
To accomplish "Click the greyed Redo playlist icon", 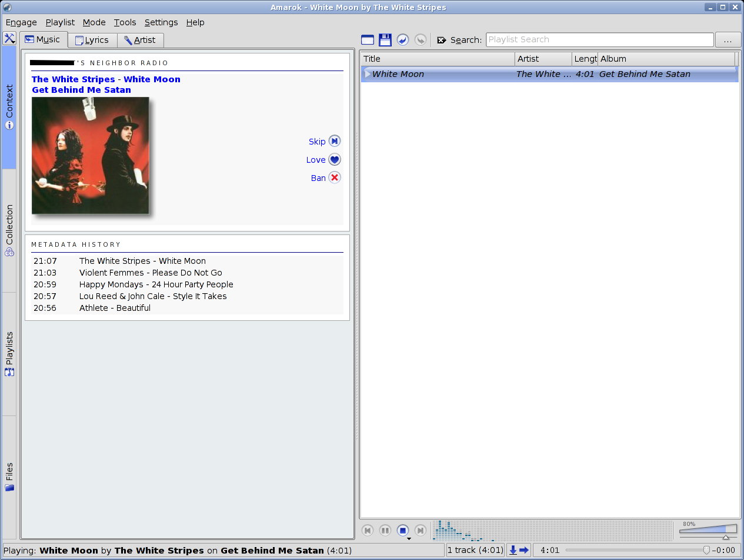I will click(x=421, y=40).
